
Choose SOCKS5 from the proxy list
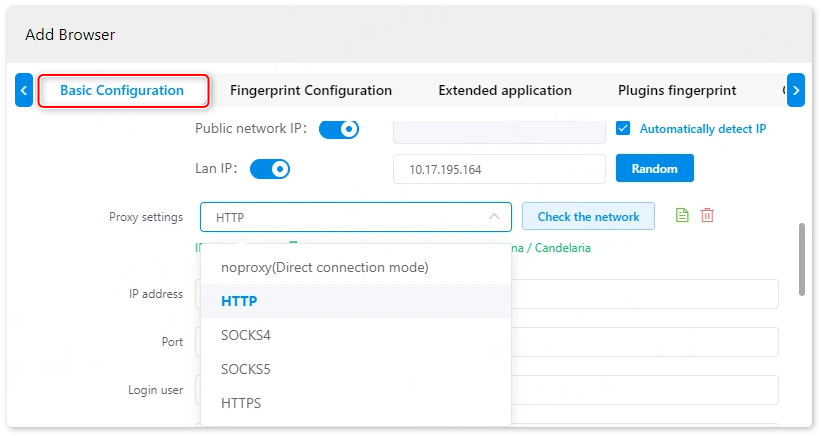tap(246, 369)
